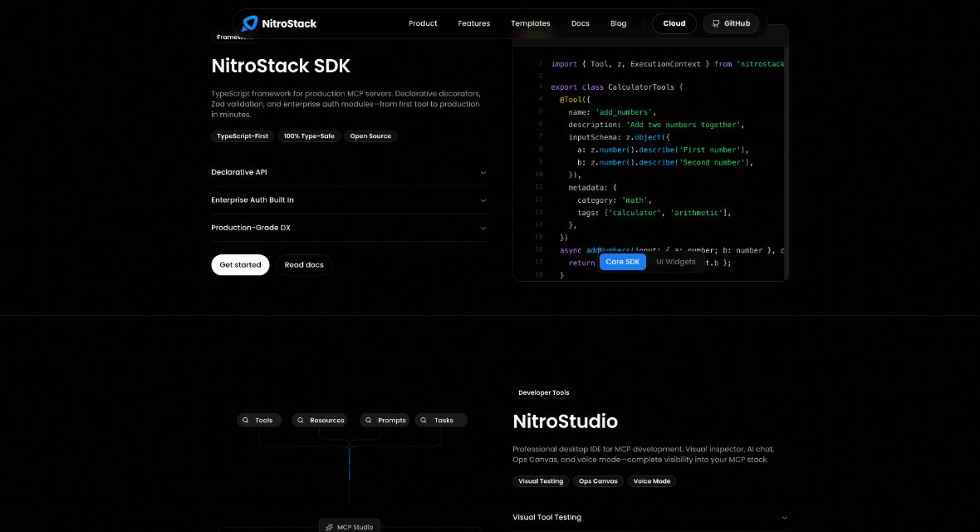Click the NitroStudio heading
The width and height of the screenshot is (980, 532).
tap(565, 421)
